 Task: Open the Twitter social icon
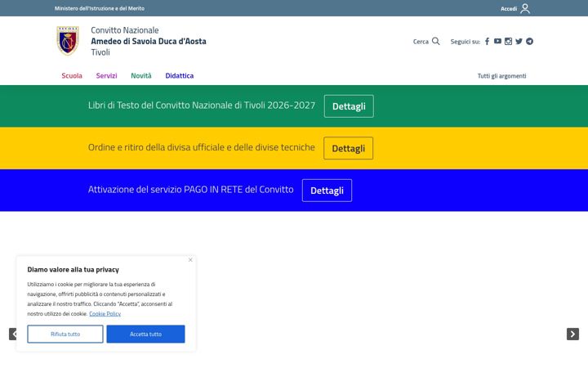click(x=519, y=42)
